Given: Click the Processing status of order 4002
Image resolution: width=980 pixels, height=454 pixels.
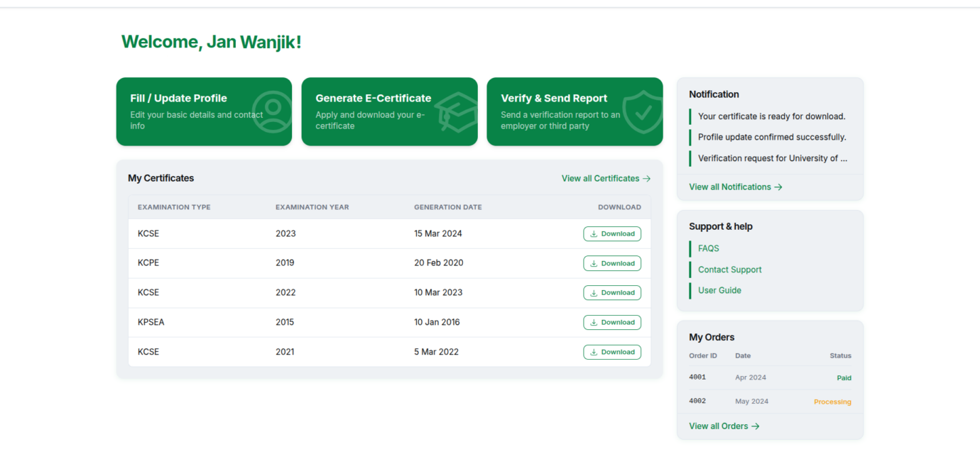Looking at the screenshot, I should tap(832, 402).
